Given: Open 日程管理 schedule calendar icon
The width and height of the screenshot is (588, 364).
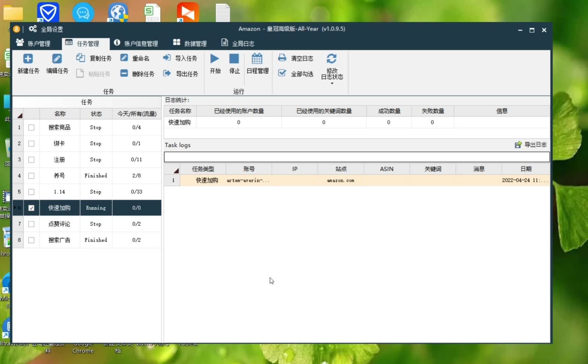Looking at the screenshot, I should point(257,59).
